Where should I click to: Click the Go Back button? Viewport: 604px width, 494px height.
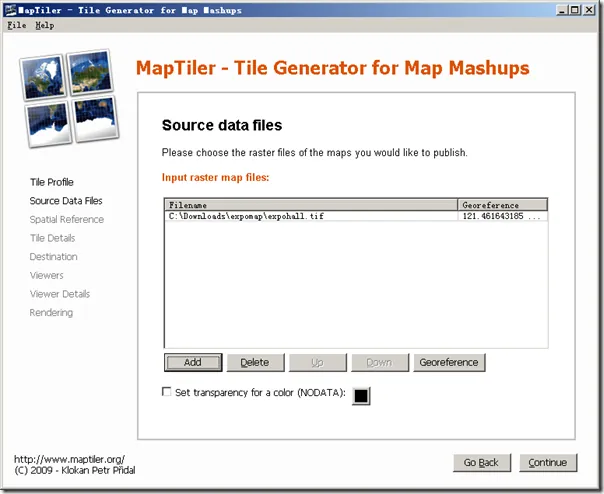(x=482, y=462)
